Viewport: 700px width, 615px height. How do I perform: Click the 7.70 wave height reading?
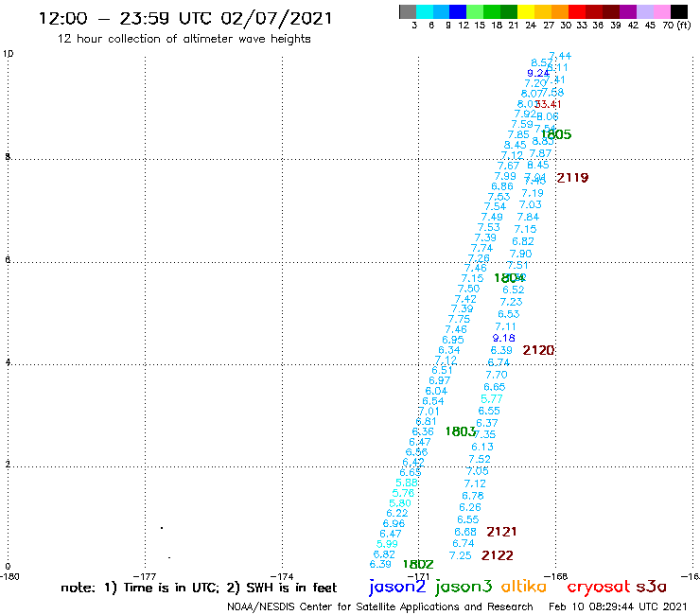[x=497, y=375]
